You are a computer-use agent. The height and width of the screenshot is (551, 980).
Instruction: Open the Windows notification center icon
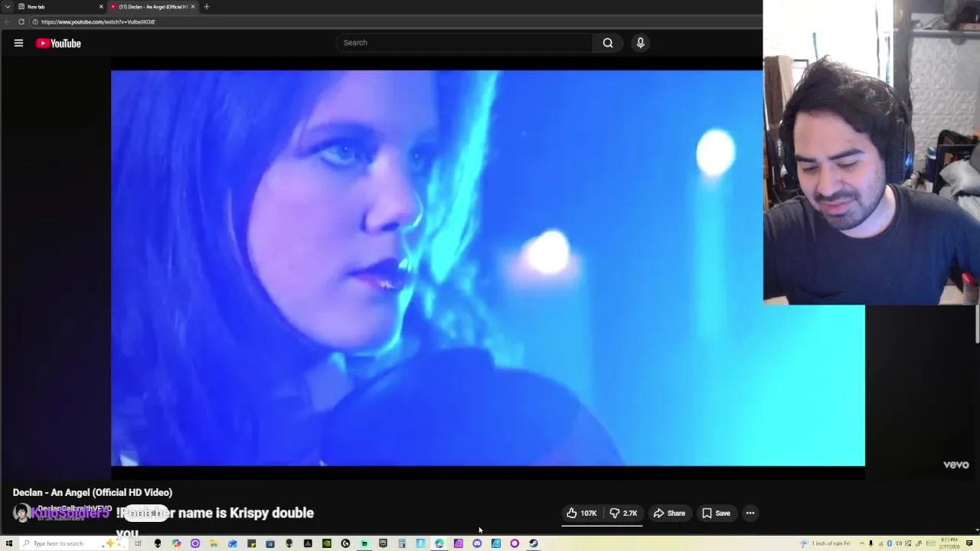(x=969, y=543)
